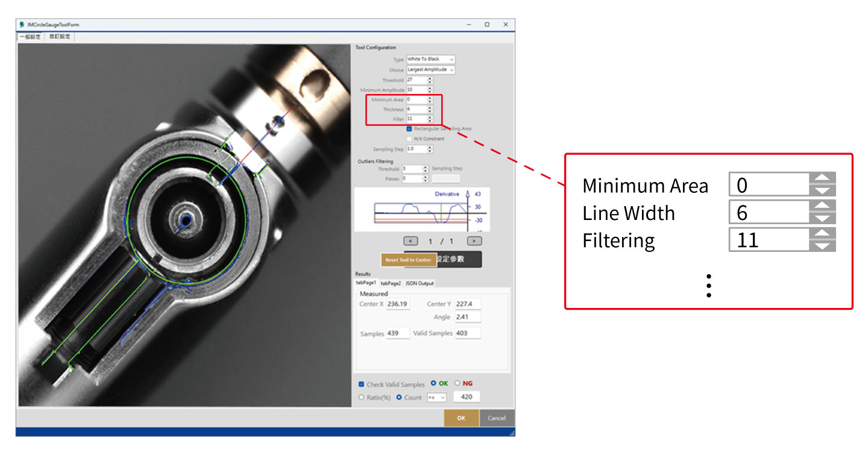
Task: Select the Ratio(%) radio button
Action: pos(361,397)
